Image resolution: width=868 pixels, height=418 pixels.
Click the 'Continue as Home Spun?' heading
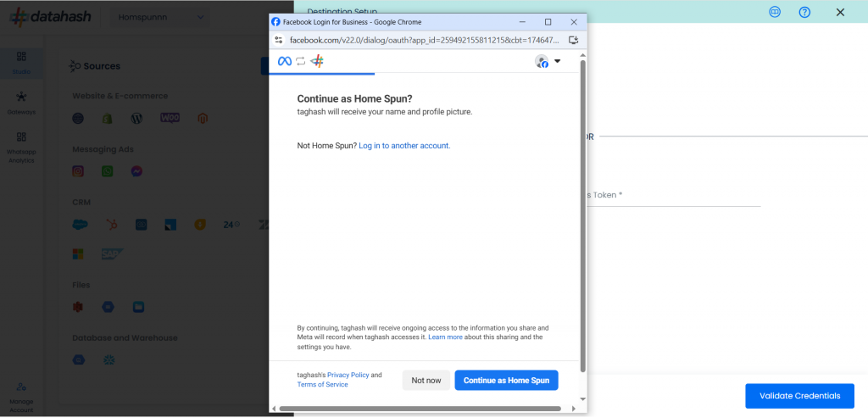click(x=355, y=99)
